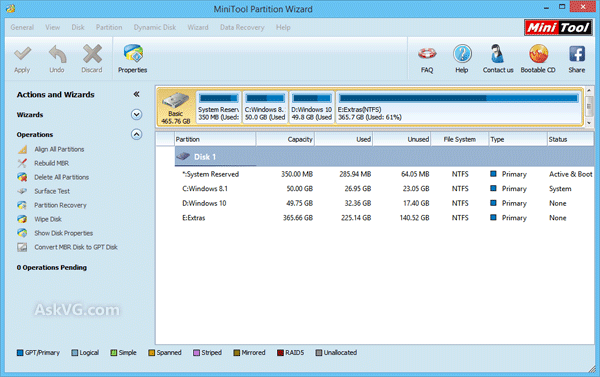Open partition Properties from the toolbar
The image size is (600, 377).
tap(132, 59)
